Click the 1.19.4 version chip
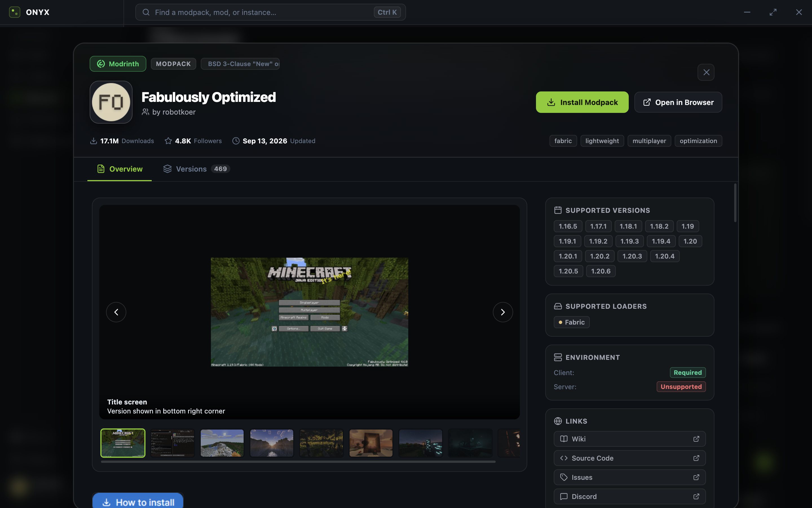 click(x=661, y=241)
